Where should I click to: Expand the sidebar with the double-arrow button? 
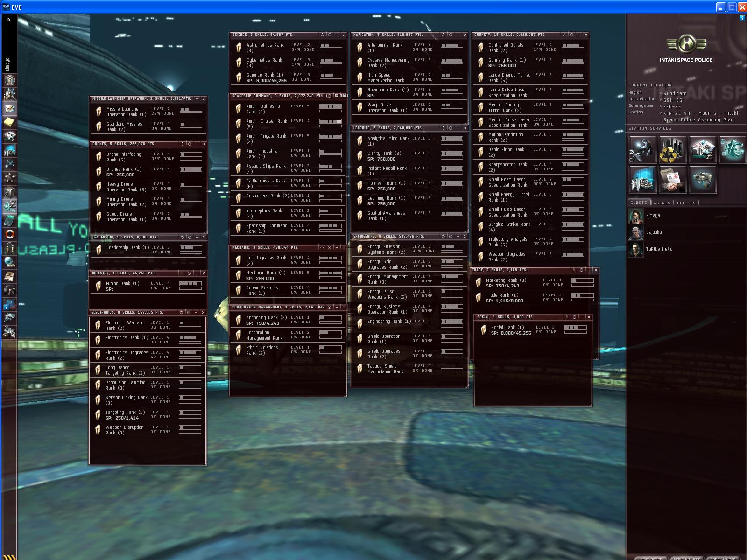click(x=8, y=20)
